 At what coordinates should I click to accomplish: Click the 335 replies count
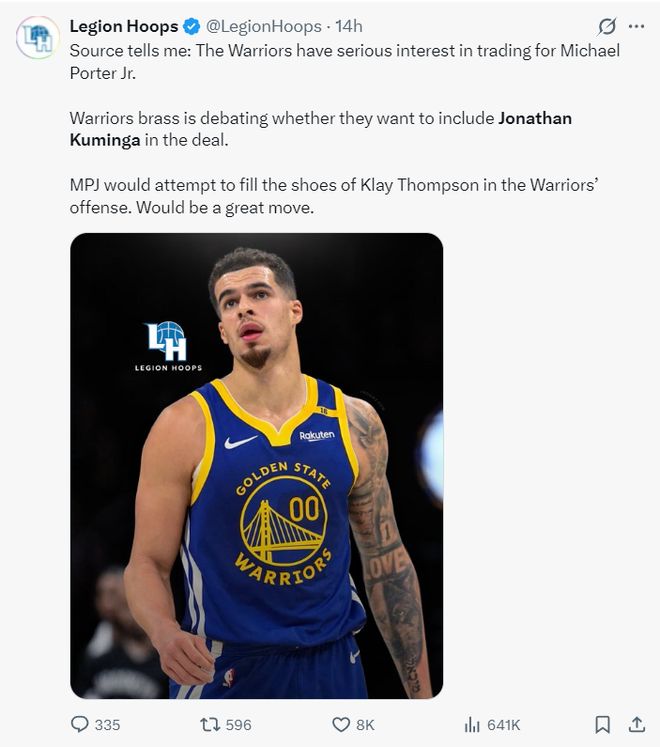(x=107, y=725)
